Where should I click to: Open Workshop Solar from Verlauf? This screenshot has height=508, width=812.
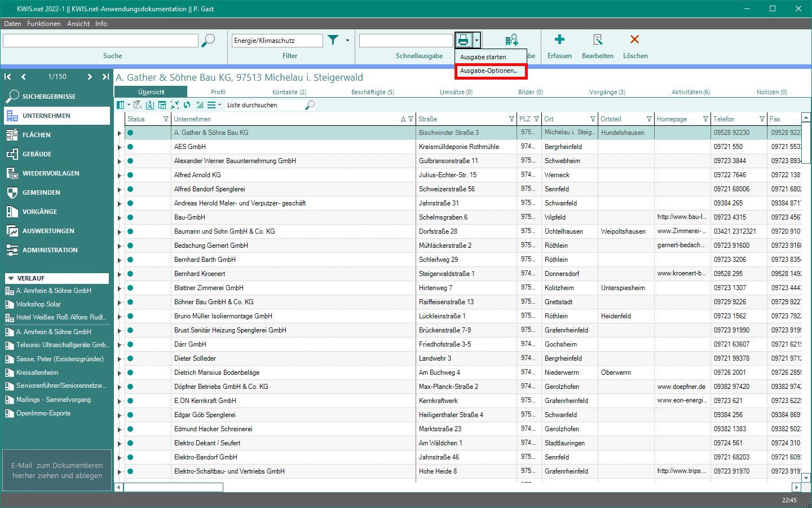[38, 304]
